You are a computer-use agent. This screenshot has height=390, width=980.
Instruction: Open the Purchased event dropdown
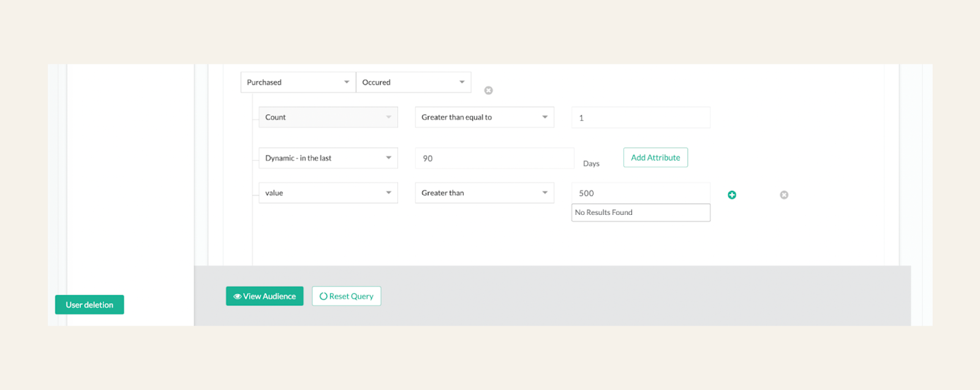coord(298,82)
